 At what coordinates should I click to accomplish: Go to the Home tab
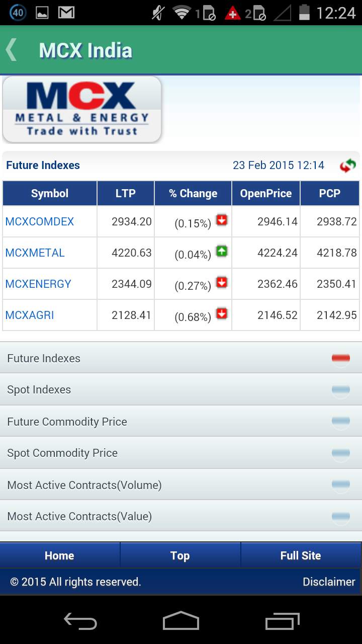pos(59,555)
